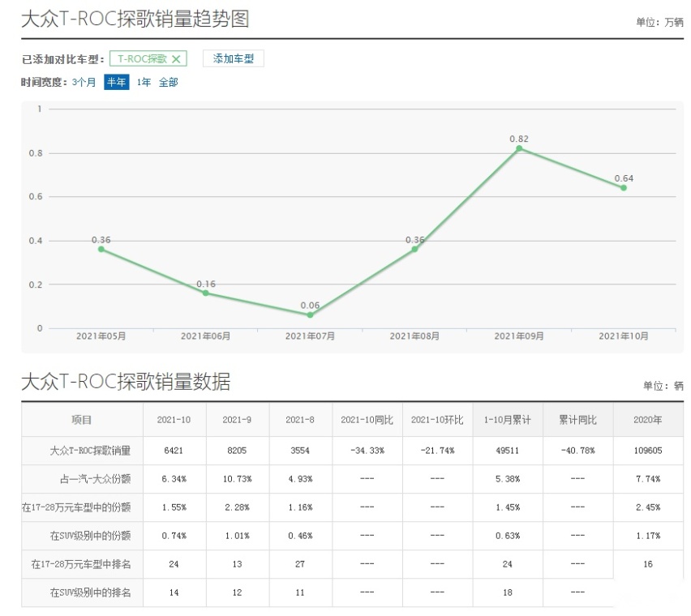Click sales value 3554
The image size is (691, 616).
(x=299, y=451)
